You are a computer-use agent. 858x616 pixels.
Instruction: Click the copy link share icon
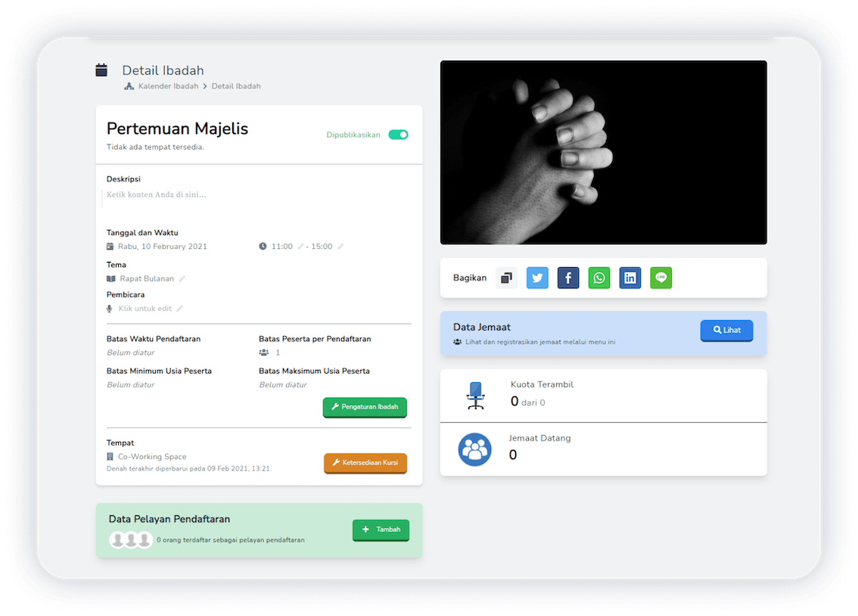pos(506,278)
